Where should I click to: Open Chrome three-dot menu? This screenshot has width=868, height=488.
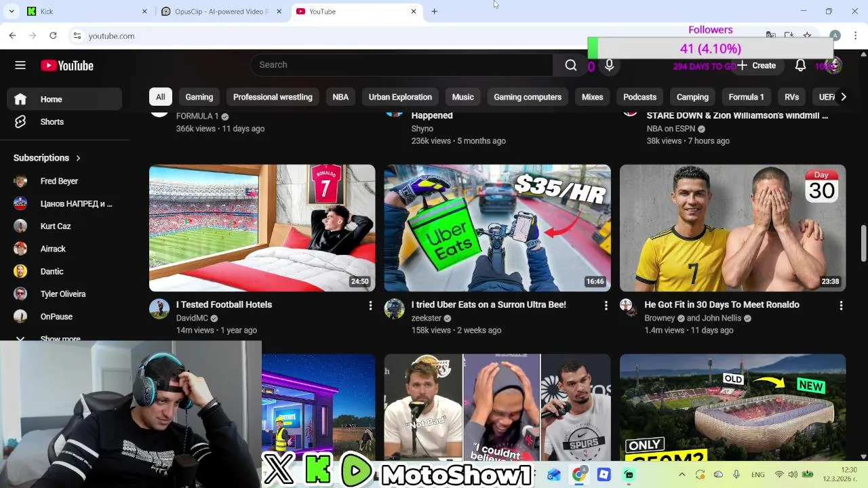tap(856, 35)
